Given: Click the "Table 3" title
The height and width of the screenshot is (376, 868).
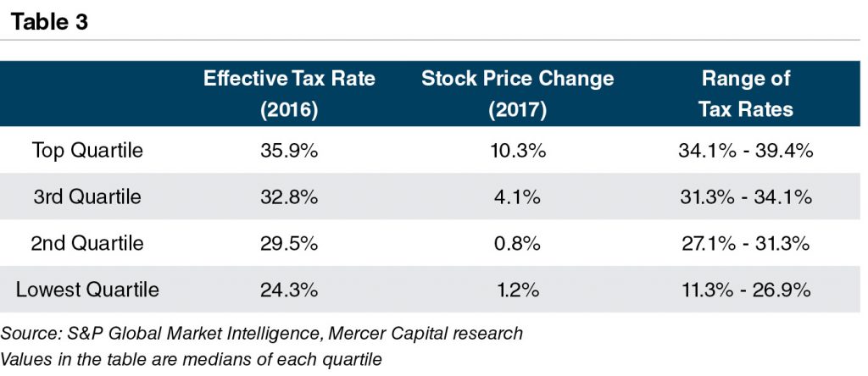Looking at the screenshot, I should coord(49,22).
